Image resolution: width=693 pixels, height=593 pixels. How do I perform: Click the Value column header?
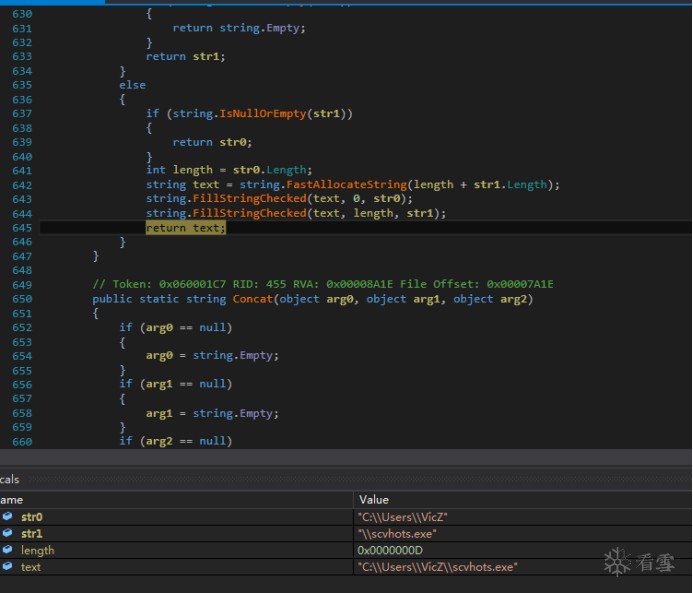pyautogui.click(x=374, y=500)
